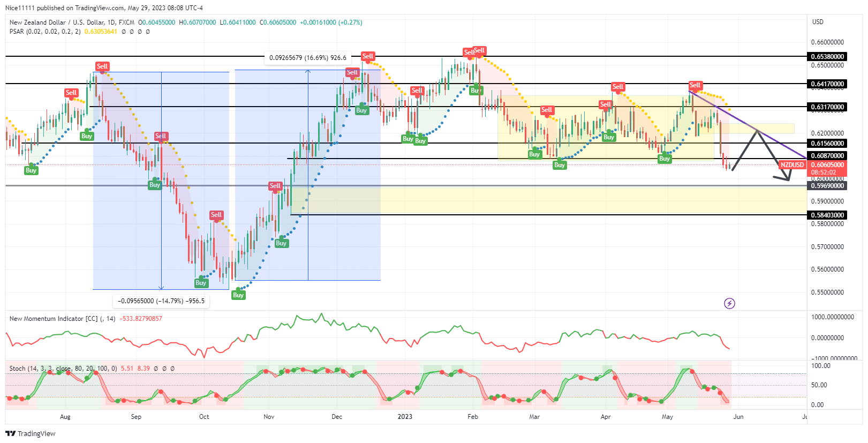Click the Aug label on time axis
This screenshot has height=443, width=868.
tap(65, 417)
